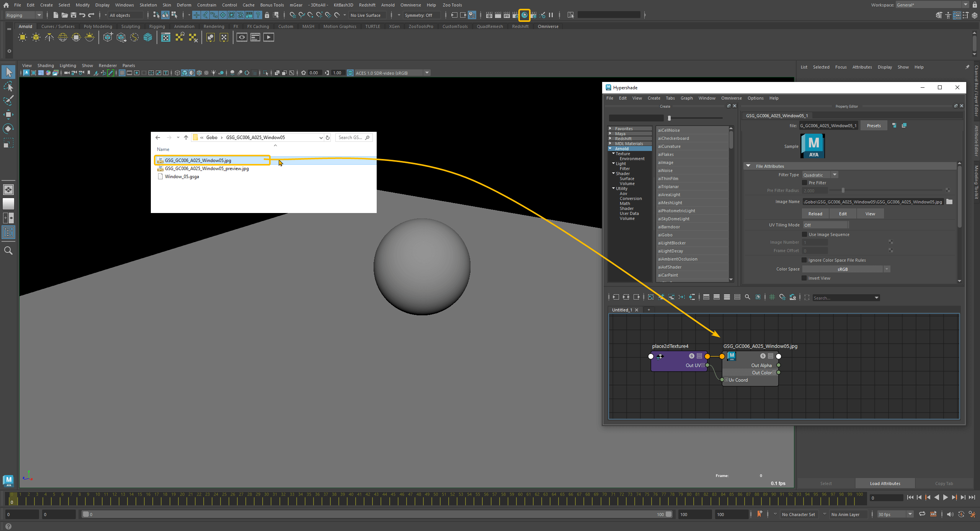Collapse the File Attributes section

point(748,166)
